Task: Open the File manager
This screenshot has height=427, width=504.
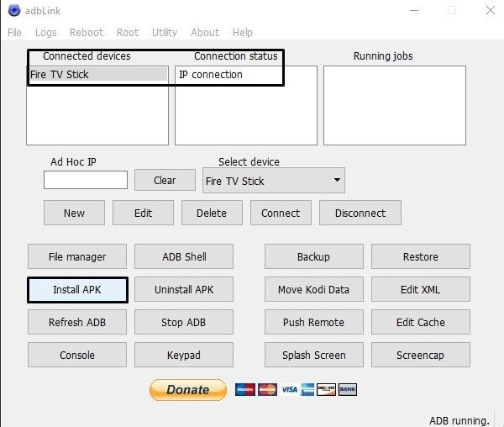Action: pyautogui.click(x=77, y=256)
